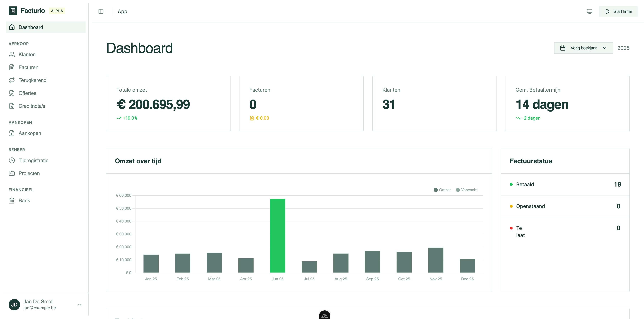
Task: Click the green Jun 25 bar
Action: click(x=277, y=236)
